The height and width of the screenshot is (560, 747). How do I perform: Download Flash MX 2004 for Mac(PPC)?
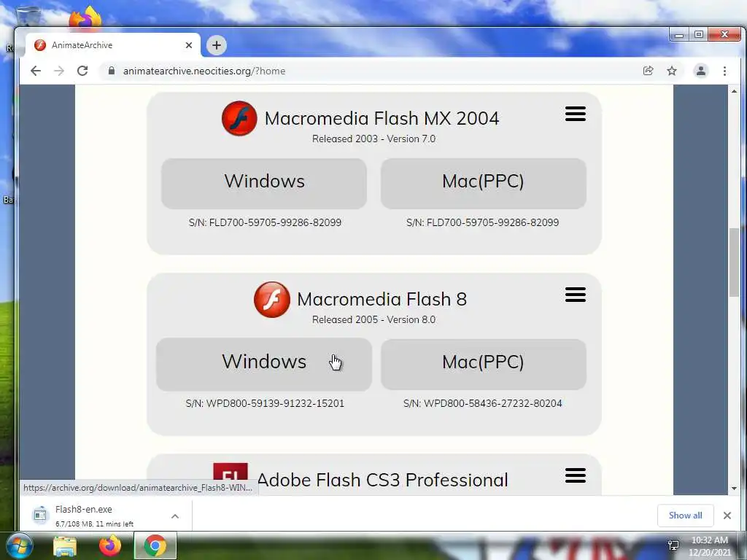click(x=483, y=183)
